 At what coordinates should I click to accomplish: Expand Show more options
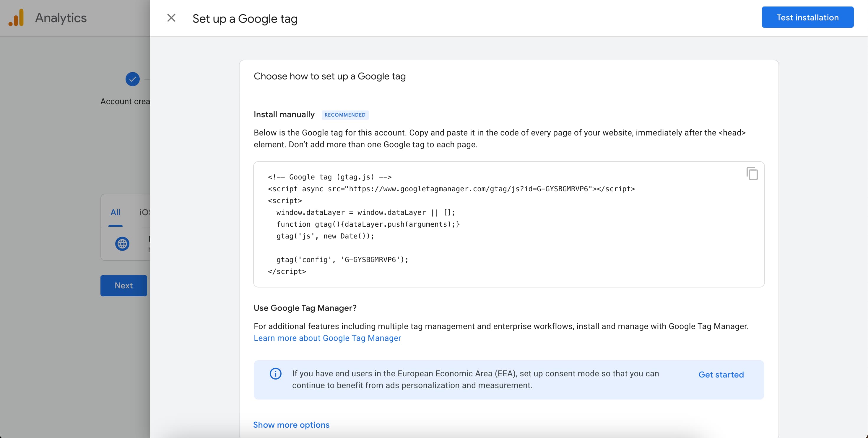(291, 425)
